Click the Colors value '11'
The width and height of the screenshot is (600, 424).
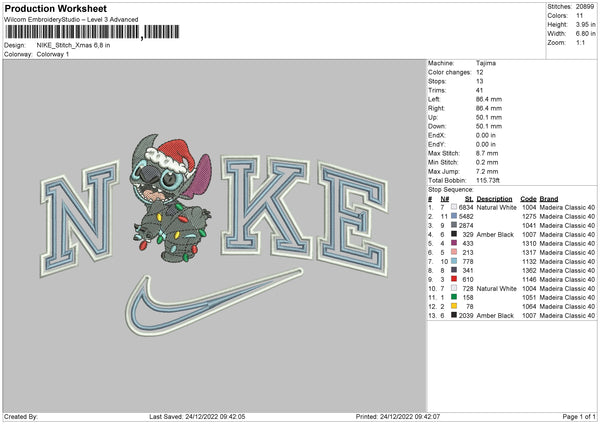579,16
